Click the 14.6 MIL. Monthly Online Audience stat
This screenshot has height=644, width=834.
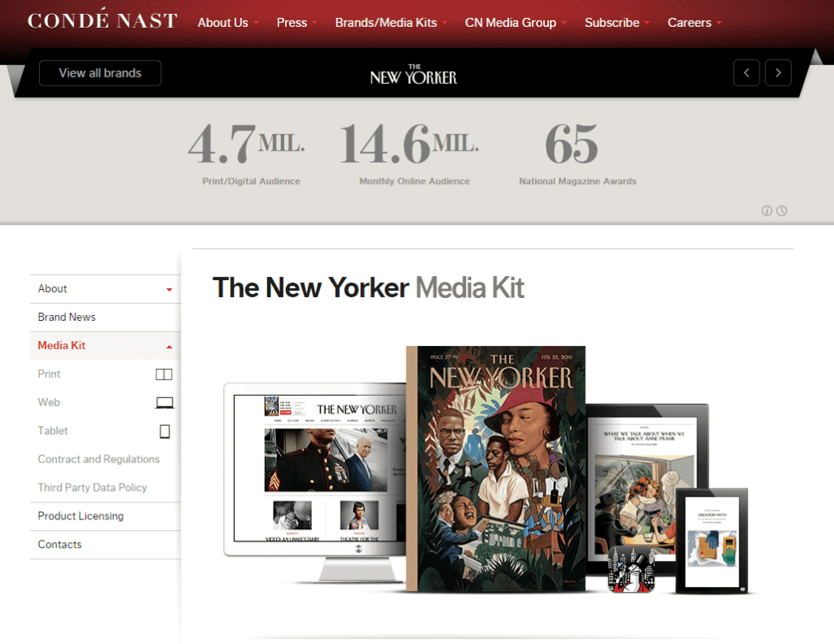click(410, 154)
